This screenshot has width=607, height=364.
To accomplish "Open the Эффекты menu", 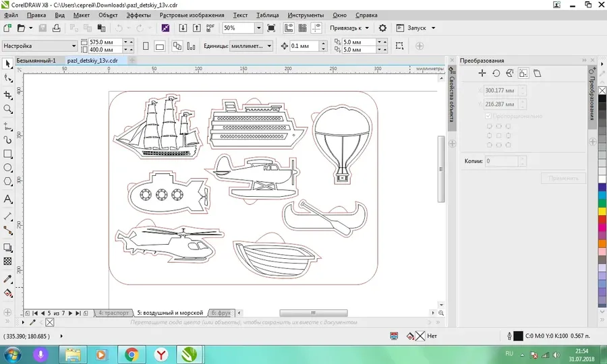I will [138, 15].
